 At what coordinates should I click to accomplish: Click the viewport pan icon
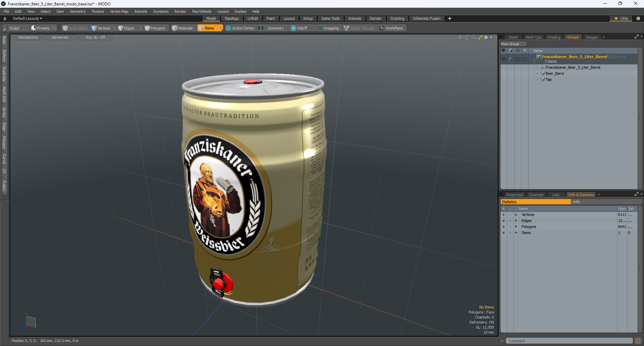click(461, 38)
